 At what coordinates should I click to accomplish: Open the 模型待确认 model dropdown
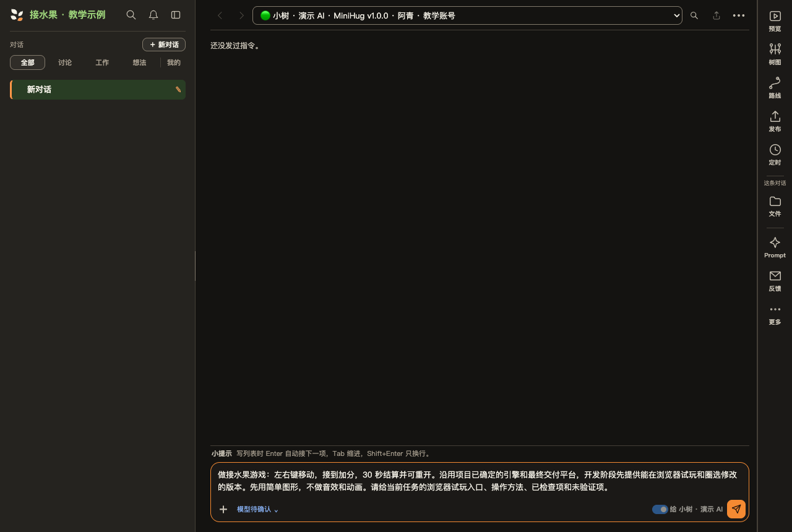(x=257, y=509)
